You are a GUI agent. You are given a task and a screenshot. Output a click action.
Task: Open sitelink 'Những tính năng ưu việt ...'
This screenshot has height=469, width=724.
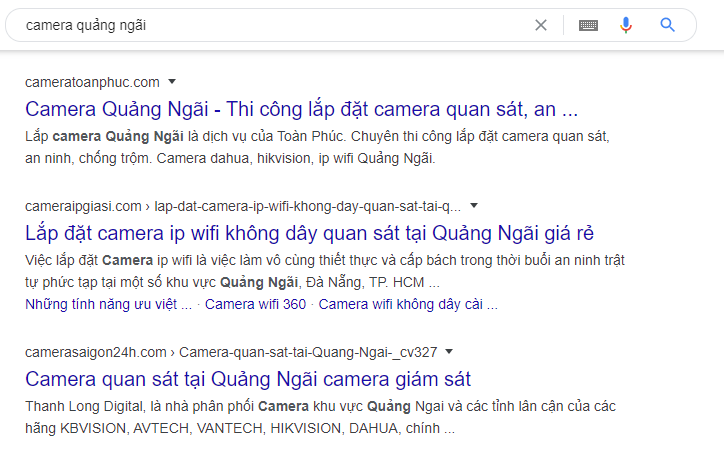[109, 304]
